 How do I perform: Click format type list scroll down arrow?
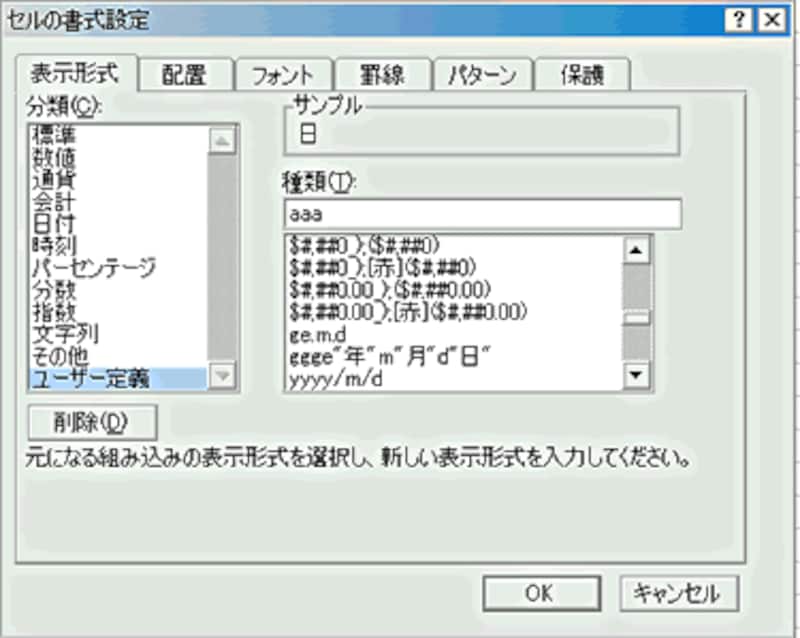(636, 376)
